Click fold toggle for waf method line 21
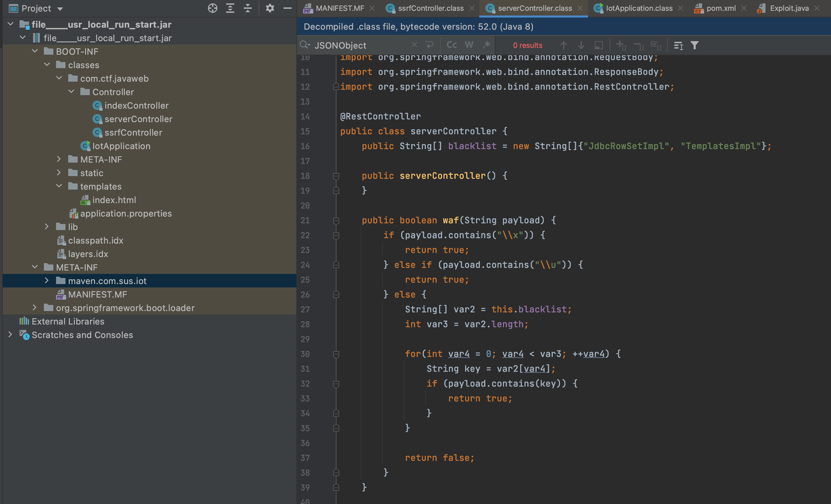The image size is (831, 504). click(x=336, y=221)
